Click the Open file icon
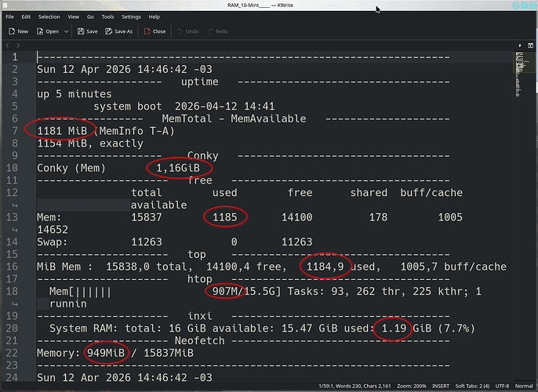Screen dimensions: 538x392 [40, 31]
